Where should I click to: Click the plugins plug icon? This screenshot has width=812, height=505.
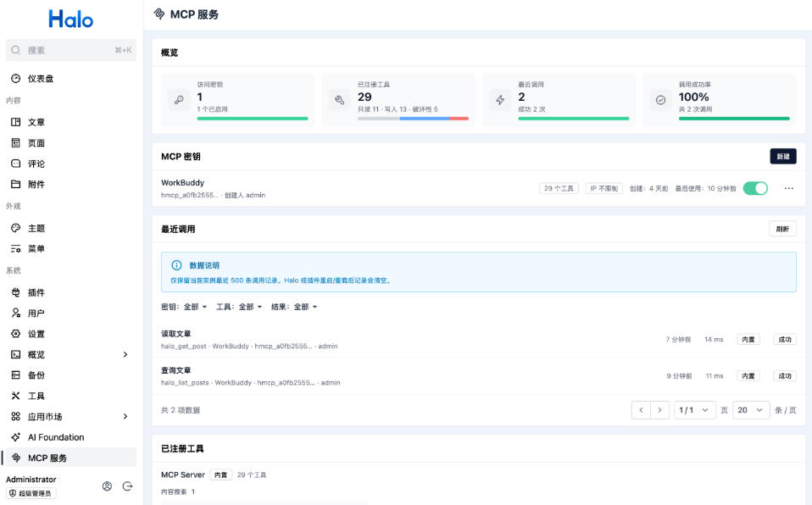[x=15, y=292]
